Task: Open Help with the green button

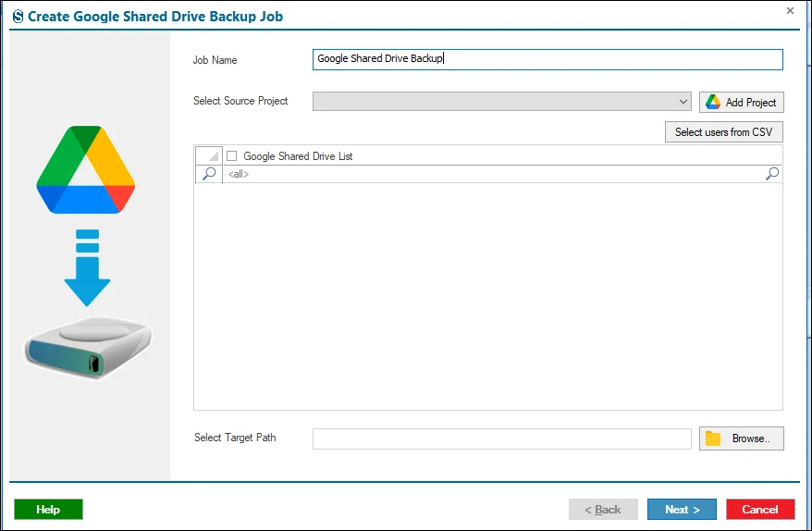Action: [x=48, y=509]
